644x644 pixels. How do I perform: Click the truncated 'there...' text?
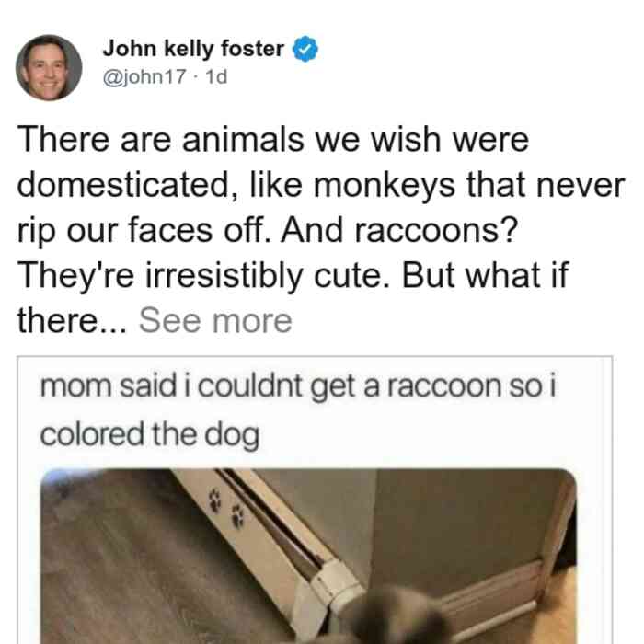point(73,321)
